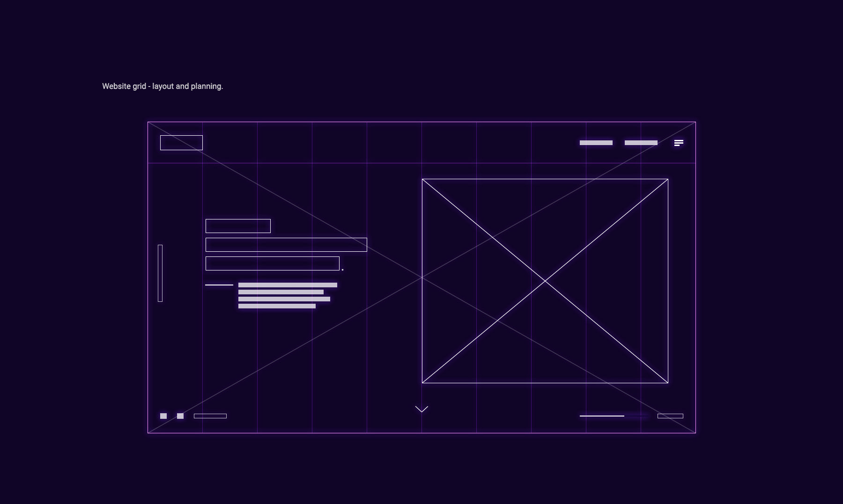Select the second navigation link bar
The image size is (843, 504).
[641, 143]
